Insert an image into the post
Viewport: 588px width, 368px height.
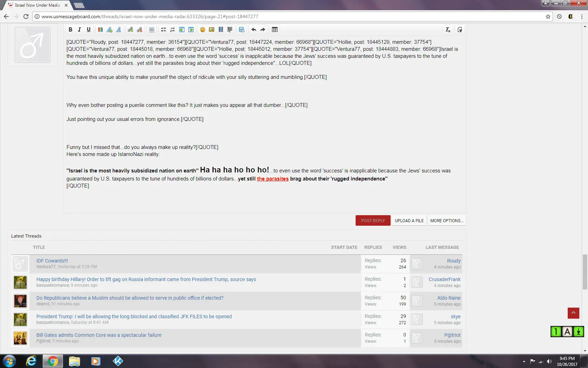coord(211,30)
